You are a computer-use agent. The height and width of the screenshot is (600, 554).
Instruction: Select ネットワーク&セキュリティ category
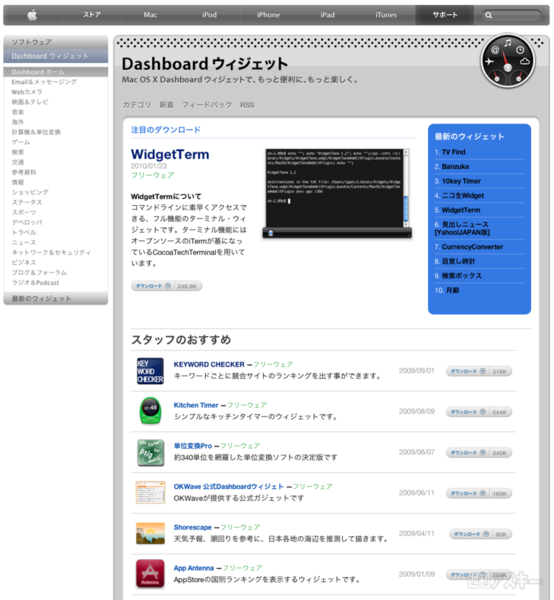tap(51, 252)
